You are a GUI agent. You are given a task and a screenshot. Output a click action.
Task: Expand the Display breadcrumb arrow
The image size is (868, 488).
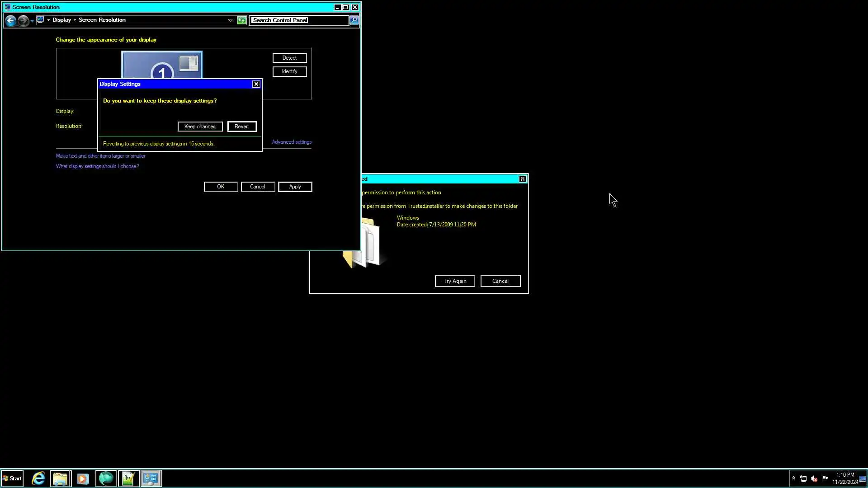pos(75,20)
